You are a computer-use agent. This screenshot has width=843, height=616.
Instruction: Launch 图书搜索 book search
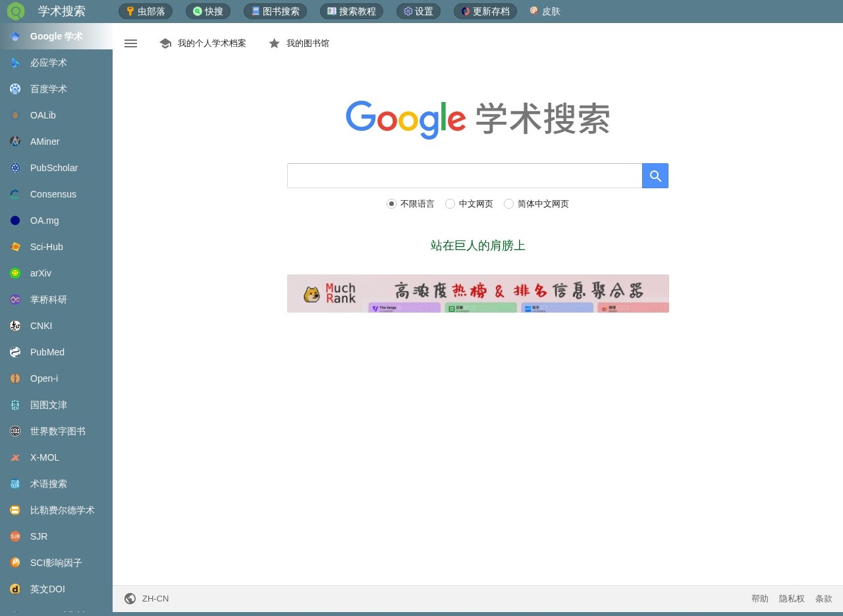pyautogui.click(x=275, y=11)
